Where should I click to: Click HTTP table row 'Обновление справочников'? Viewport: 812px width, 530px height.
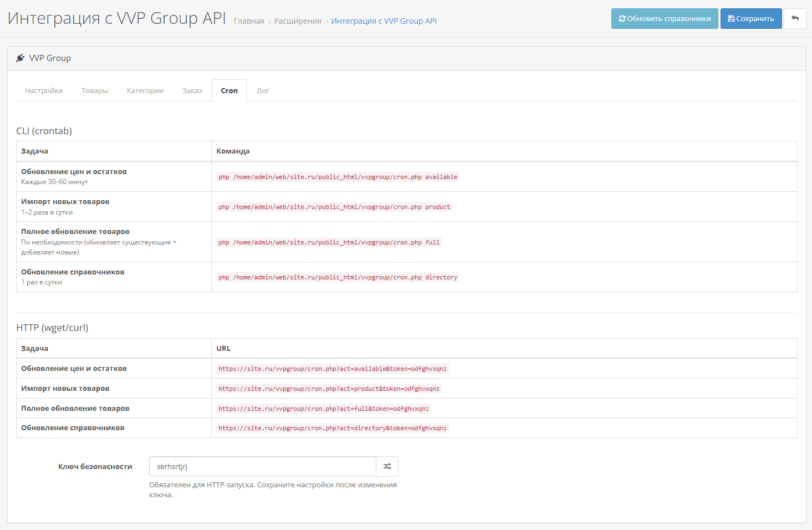406,428
